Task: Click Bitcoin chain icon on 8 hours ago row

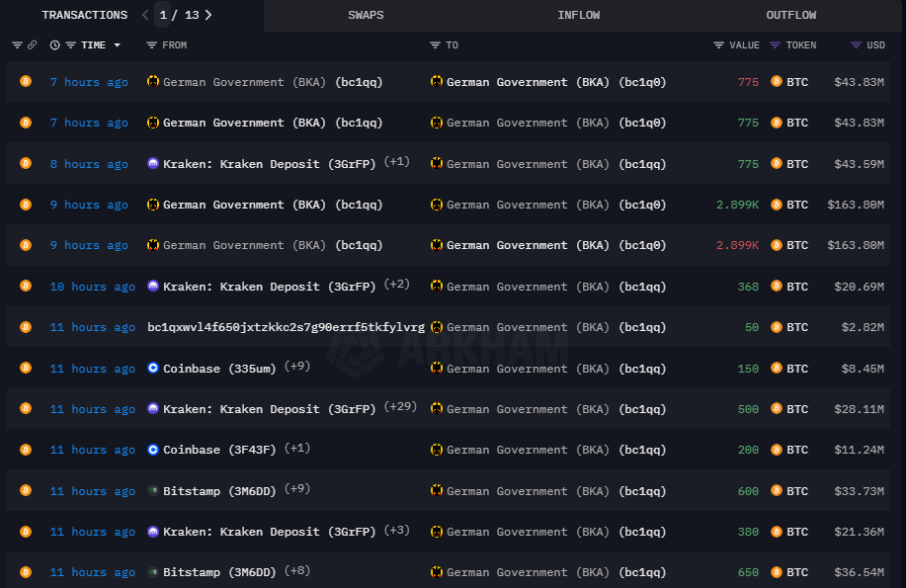Action: click(26, 164)
